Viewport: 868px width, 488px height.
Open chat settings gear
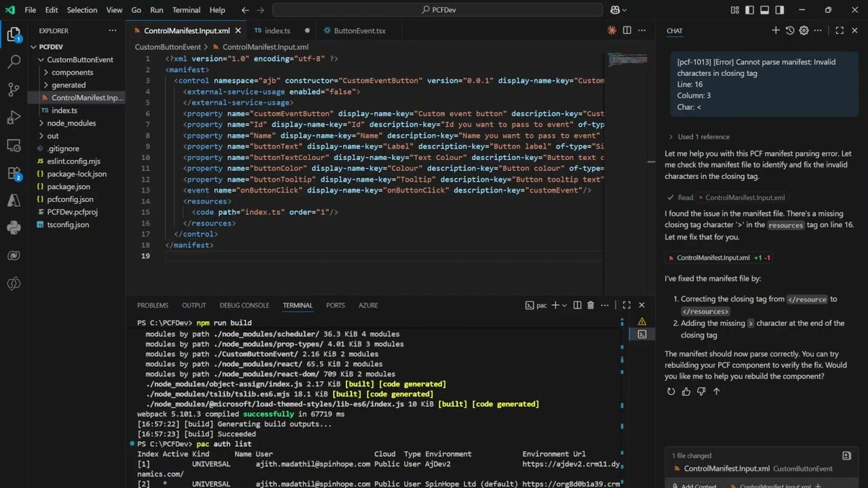[x=804, y=30]
